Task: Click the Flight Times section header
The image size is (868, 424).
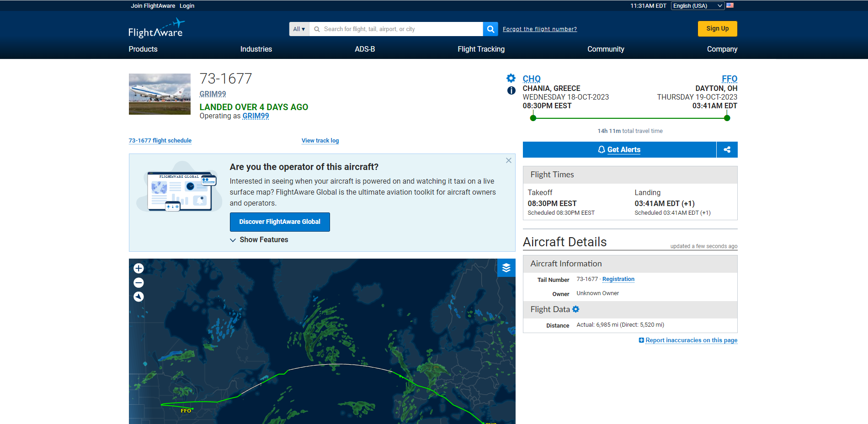Action: coord(630,175)
